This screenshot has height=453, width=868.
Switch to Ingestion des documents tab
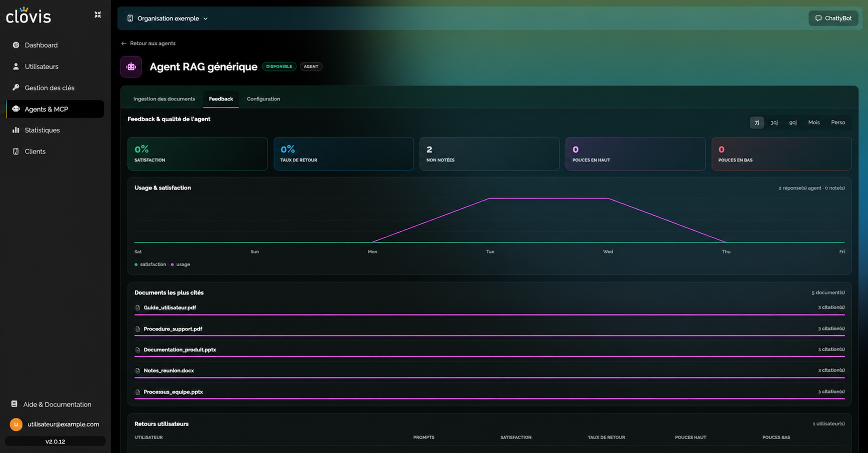[164, 99]
